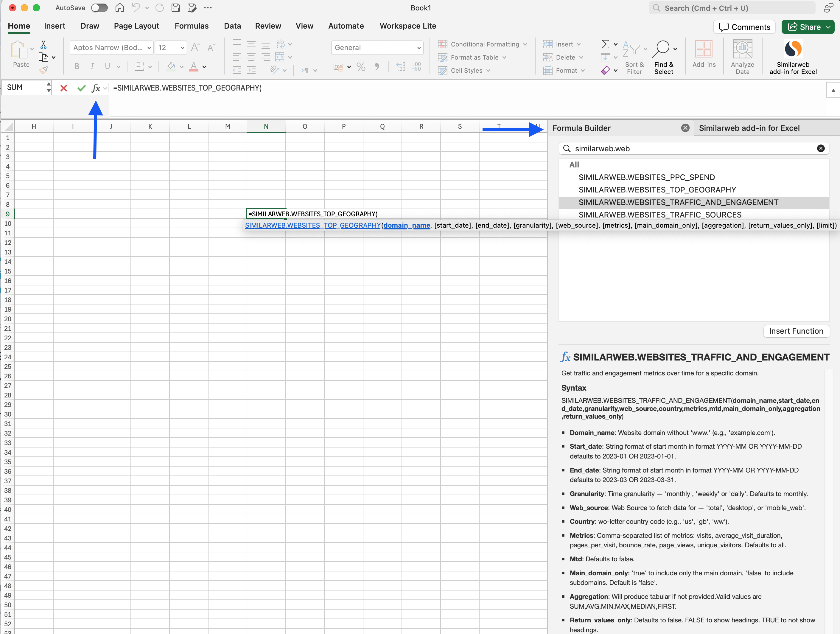Close the Formula Builder panel
This screenshot has width=840, height=634.
point(685,128)
